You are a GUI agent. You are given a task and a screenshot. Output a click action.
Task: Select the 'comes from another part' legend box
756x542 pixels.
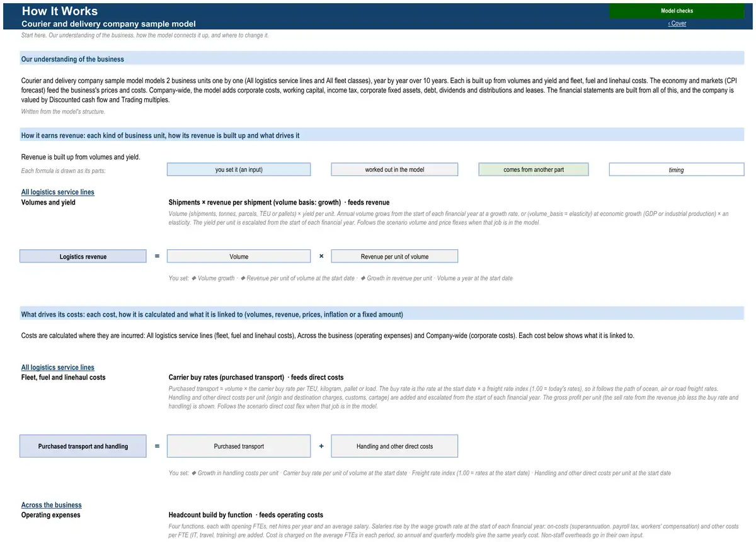click(534, 169)
